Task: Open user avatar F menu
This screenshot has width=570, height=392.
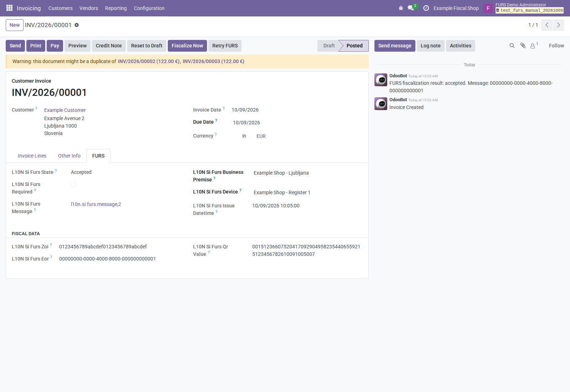Action: point(488,8)
